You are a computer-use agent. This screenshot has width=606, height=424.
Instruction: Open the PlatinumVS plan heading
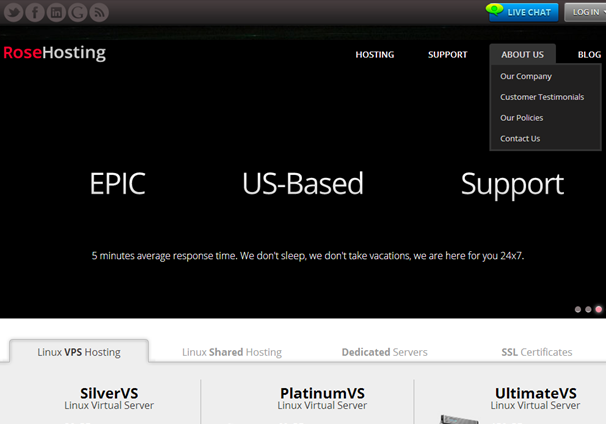click(x=322, y=393)
